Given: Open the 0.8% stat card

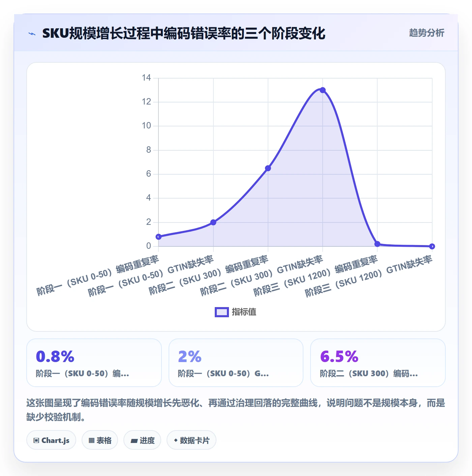Looking at the screenshot, I should 94,363.
